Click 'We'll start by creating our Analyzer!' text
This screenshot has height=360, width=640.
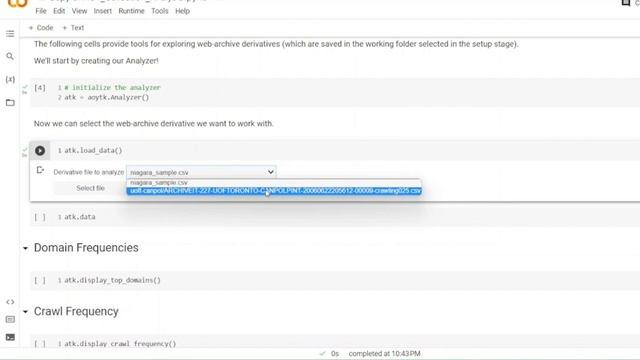point(96,61)
